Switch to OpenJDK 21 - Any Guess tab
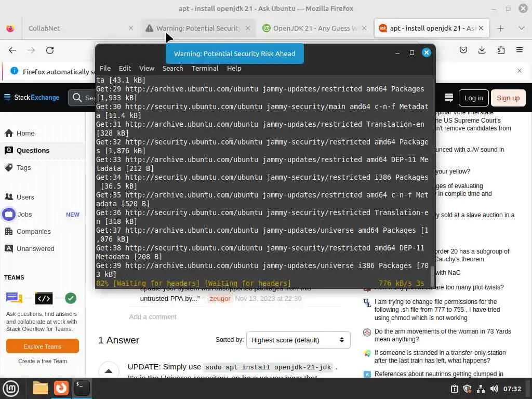Screen dimensions: 532x399 point(314,28)
